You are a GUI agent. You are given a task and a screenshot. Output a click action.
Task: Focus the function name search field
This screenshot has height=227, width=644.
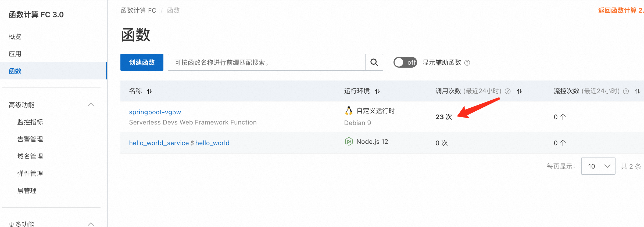click(x=267, y=62)
